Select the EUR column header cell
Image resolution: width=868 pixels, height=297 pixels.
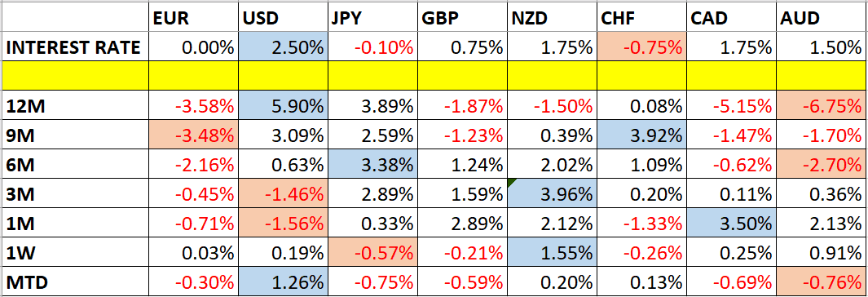coord(193,18)
